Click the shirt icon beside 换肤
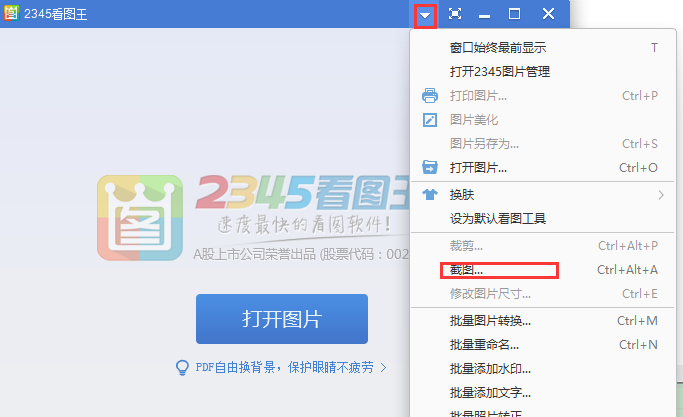The height and width of the screenshot is (417, 683). tap(430, 194)
